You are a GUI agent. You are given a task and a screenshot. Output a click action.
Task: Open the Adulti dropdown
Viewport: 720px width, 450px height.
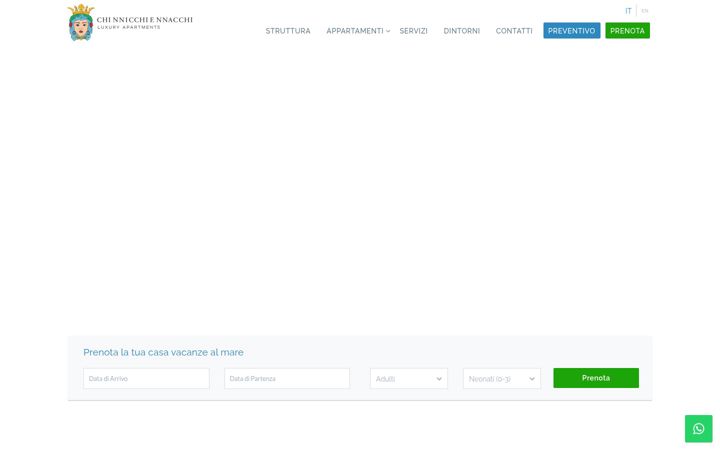coord(409,378)
